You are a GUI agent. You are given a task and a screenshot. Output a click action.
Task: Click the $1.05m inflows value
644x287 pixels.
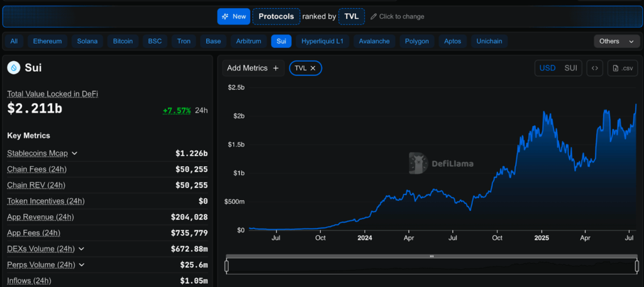[194, 281]
